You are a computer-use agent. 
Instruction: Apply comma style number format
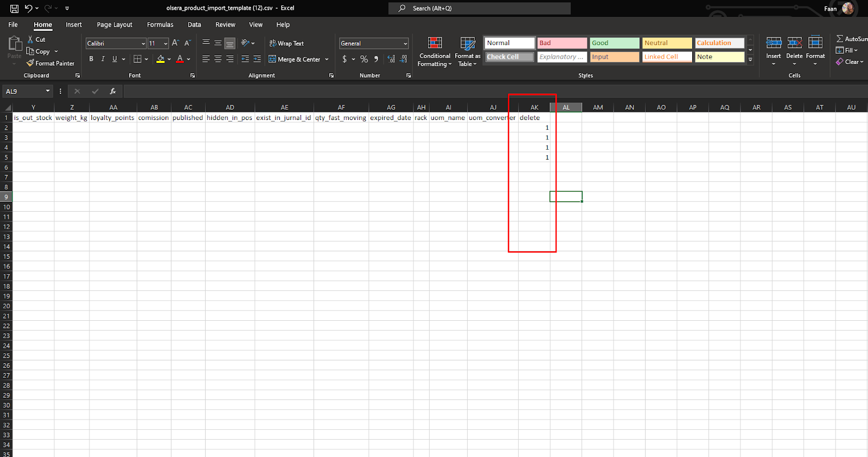tap(376, 59)
